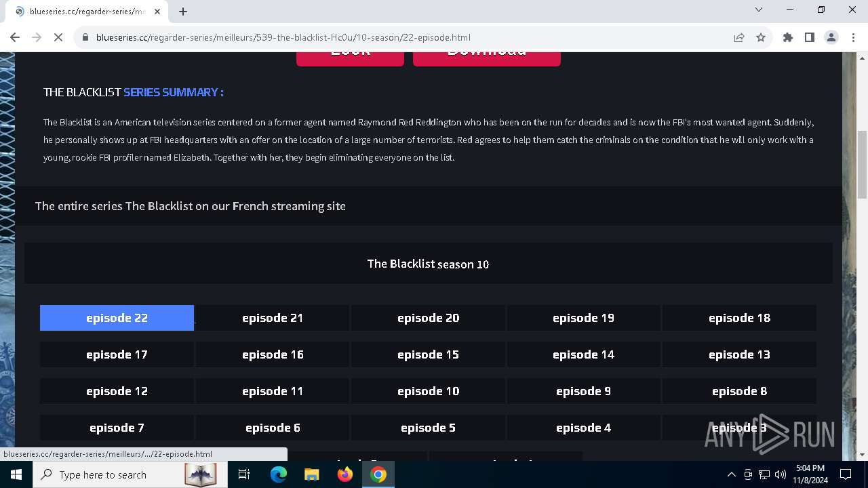Open File Explorer from taskbar
Image resolution: width=868 pixels, height=488 pixels.
(311, 474)
